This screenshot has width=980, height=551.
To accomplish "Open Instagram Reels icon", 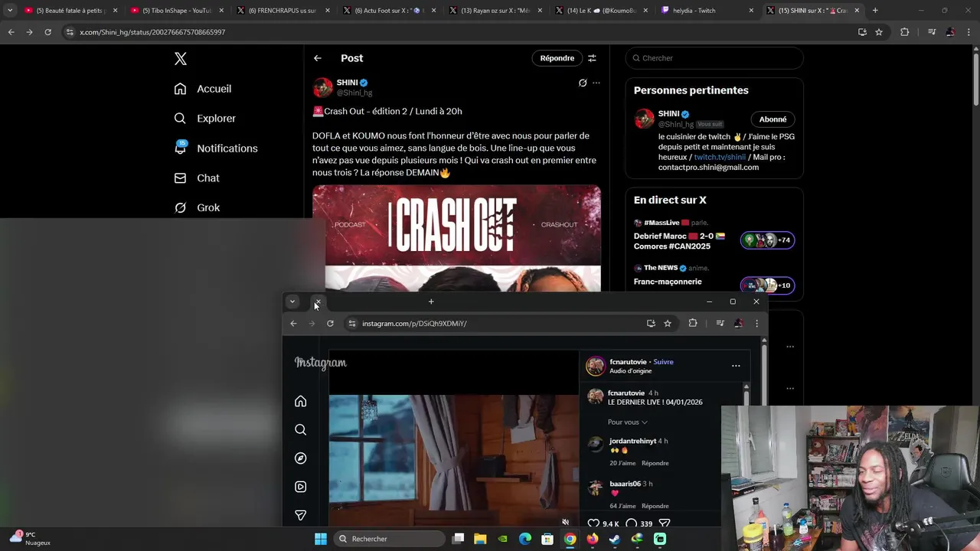I will coord(300,487).
